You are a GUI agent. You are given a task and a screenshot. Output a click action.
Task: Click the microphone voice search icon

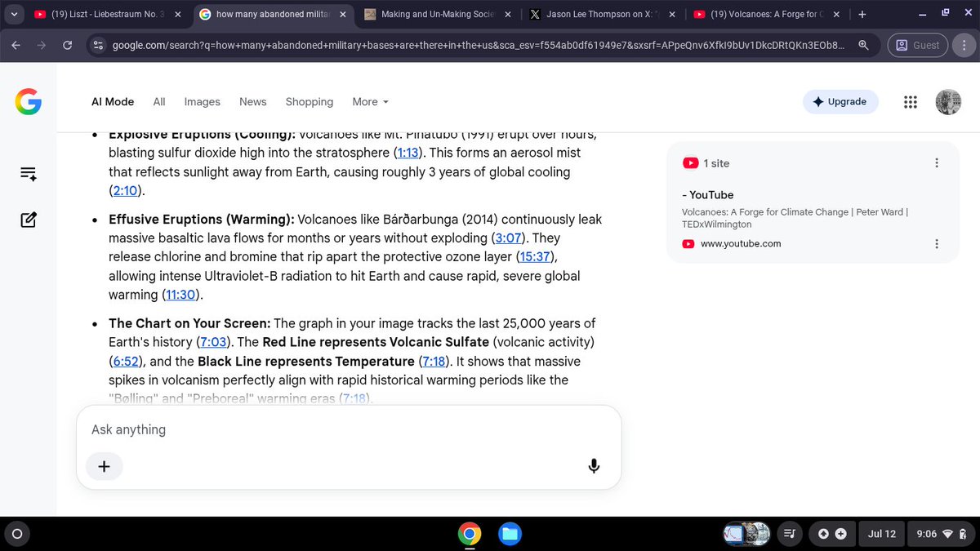[594, 466]
